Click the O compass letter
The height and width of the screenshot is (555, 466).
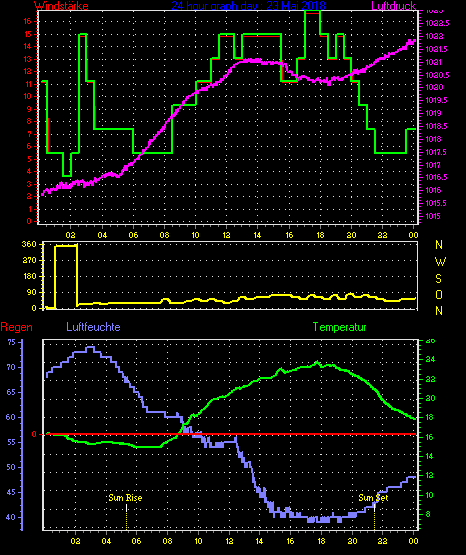pyautogui.click(x=439, y=294)
